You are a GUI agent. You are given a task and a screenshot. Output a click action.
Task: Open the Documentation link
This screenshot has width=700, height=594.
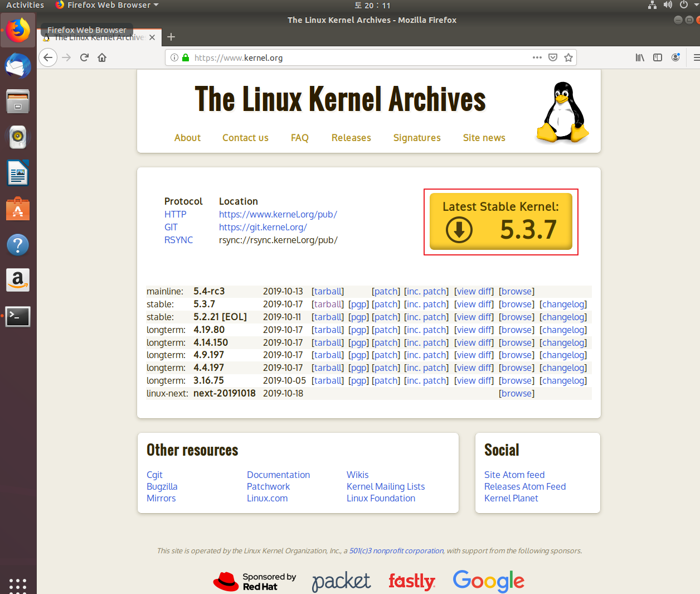(278, 475)
